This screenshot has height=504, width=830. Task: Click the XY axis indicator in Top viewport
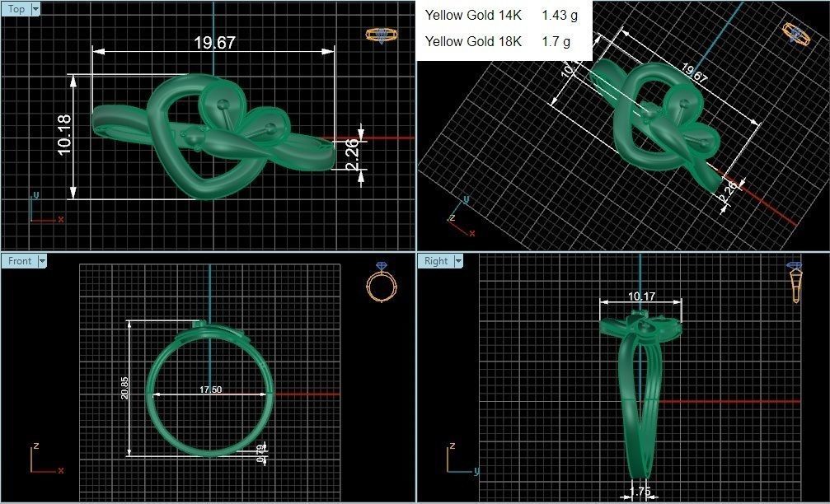46,208
